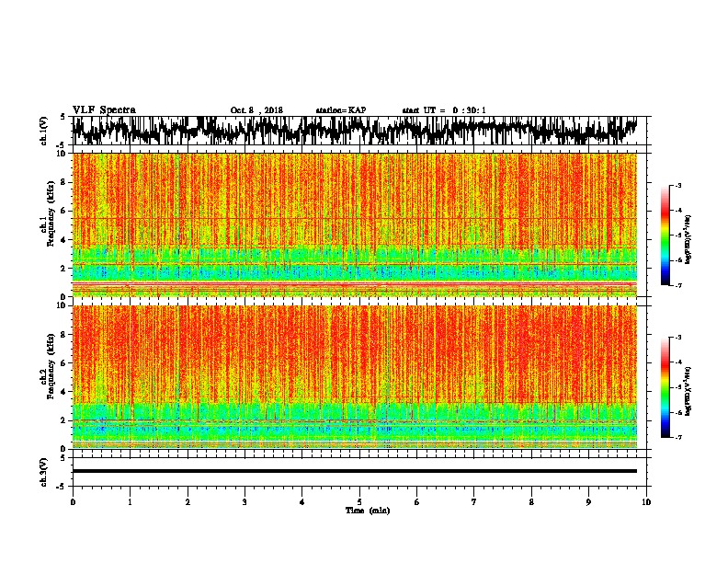Click the "2" frequency tick of ch.1 spectrogram
This screenshot has width=728, height=563.
coord(63,269)
